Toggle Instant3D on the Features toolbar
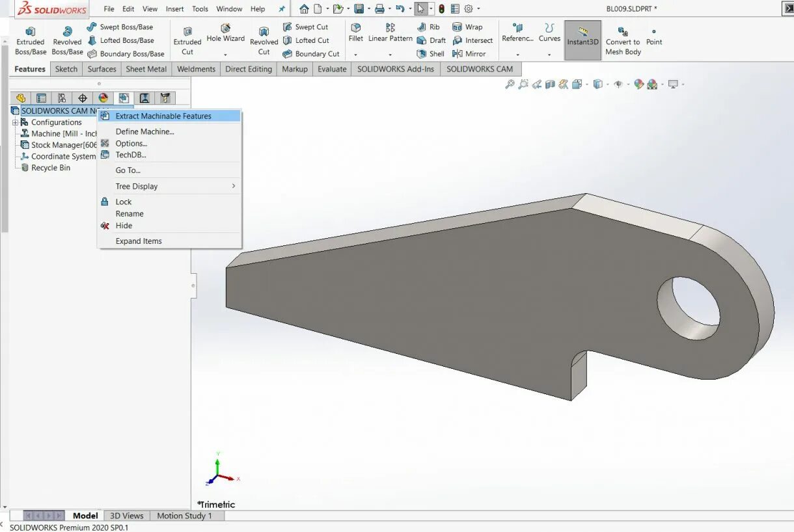Image resolution: width=794 pixels, height=532 pixels. tap(582, 40)
